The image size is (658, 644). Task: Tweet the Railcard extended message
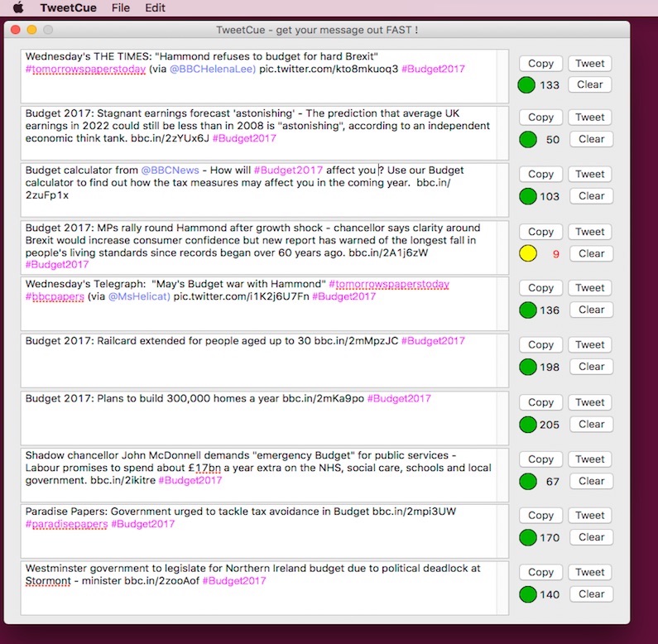point(589,344)
